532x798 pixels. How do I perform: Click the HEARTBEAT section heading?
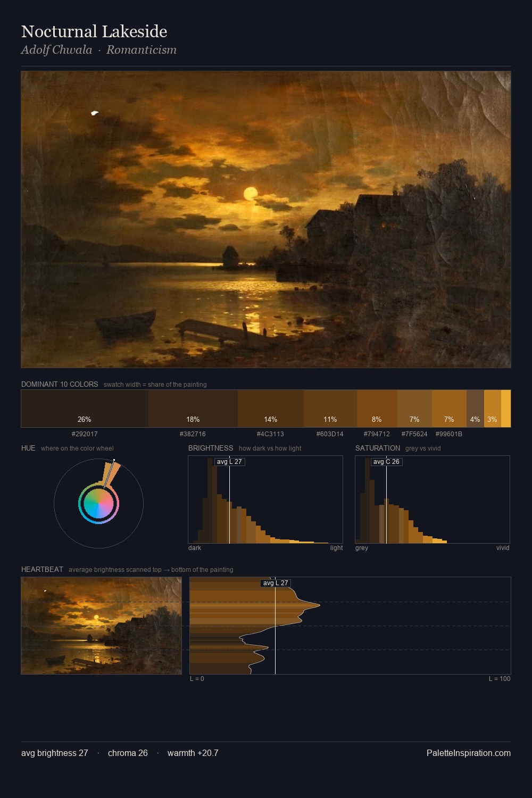click(x=42, y=569)
